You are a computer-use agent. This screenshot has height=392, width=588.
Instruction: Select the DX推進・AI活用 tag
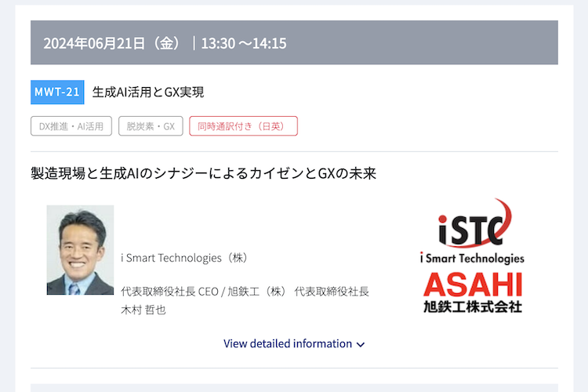click(71, 126)
